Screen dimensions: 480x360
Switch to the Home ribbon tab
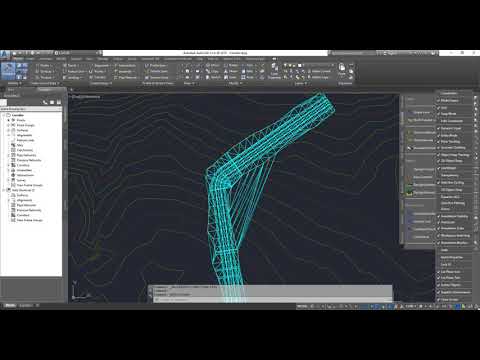[x=18, y=59]
